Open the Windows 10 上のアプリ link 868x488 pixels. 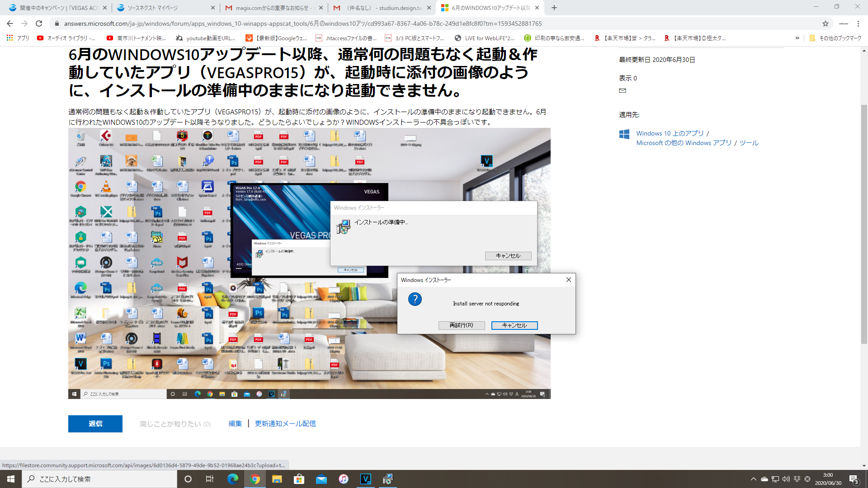(x=670, y=133)
